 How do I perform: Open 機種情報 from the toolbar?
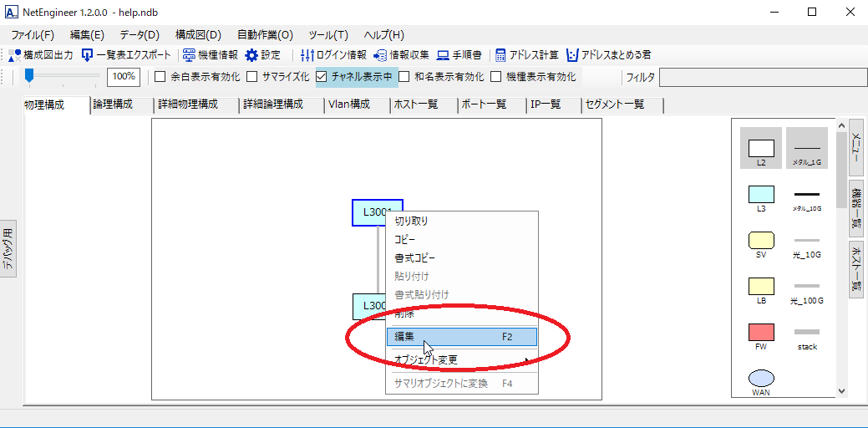tap(190, 55)
